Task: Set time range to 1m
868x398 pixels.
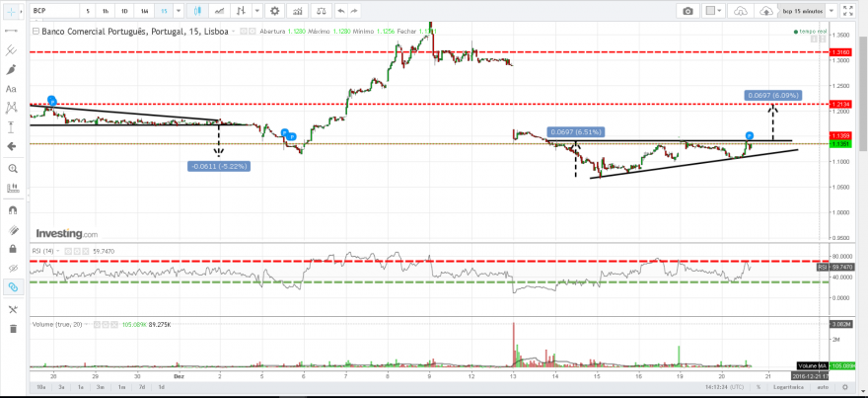Action: click(122, 386)
